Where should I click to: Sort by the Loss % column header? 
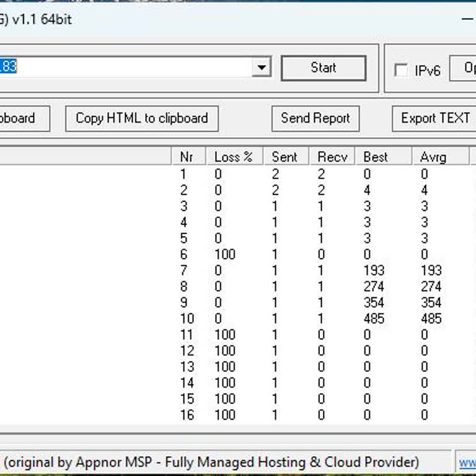(234, 157)
